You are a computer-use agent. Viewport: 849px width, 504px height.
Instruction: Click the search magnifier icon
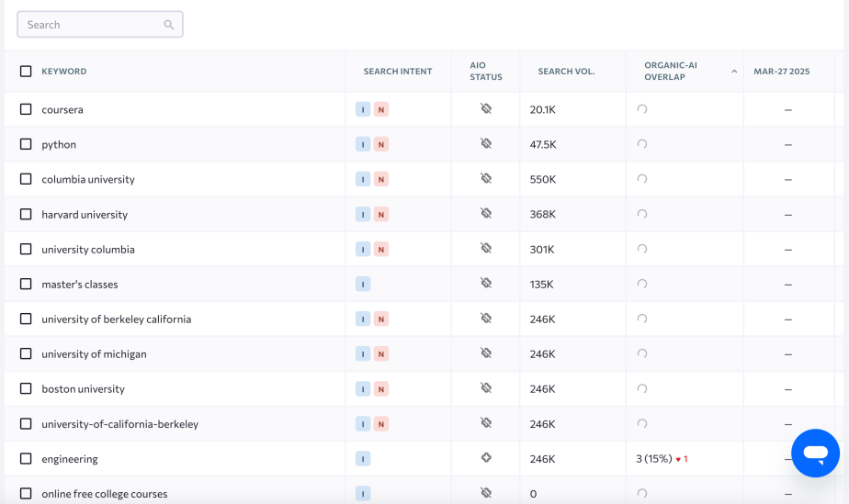click(x=169, y=25)
